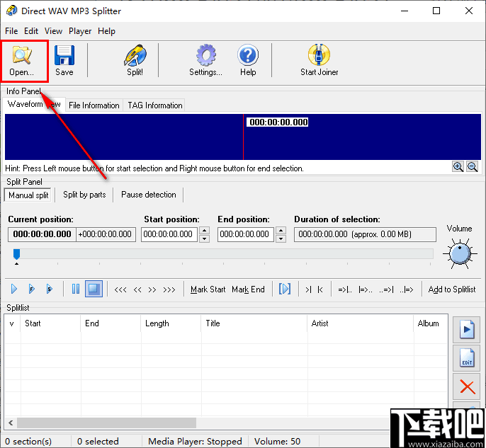Open the Player menu
The height and width of the screenshot is (448, 486).
(x=80, y=31)
